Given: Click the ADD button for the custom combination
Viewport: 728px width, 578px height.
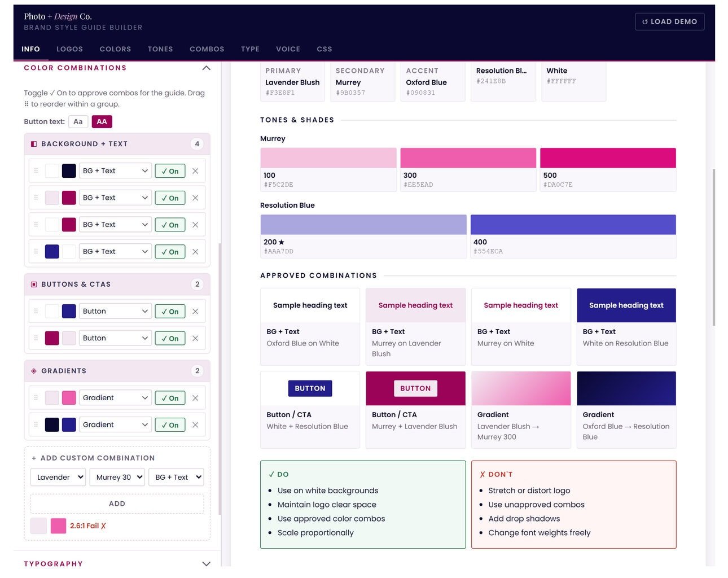Looking at the screenshot, I should point(117,503).
